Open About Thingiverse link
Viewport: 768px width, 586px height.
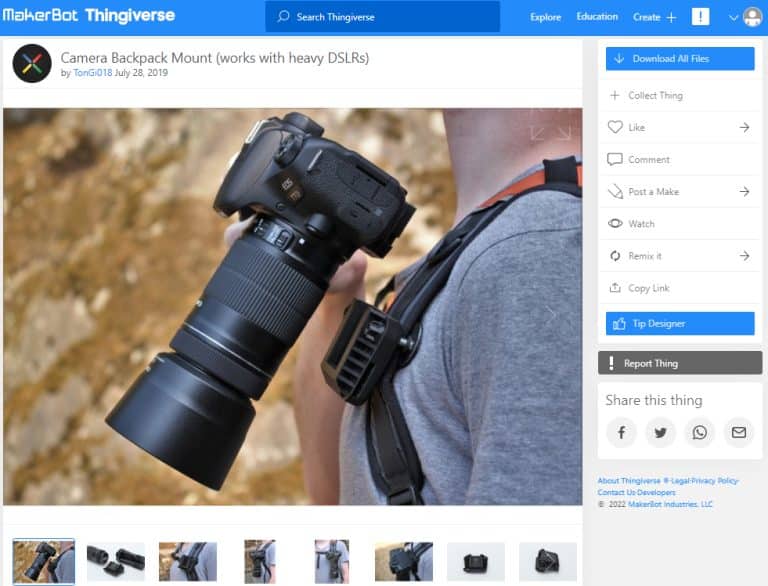629,481
